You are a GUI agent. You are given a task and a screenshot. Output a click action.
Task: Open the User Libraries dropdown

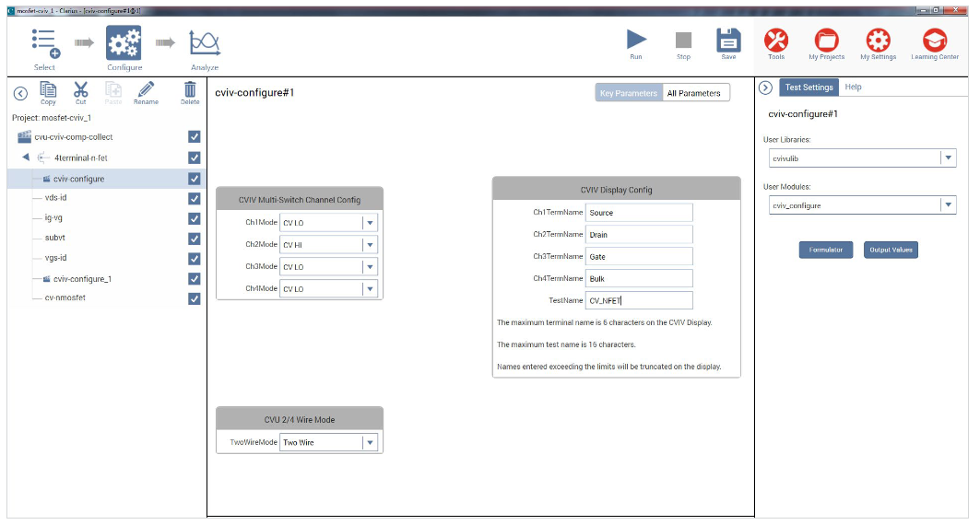948,158
